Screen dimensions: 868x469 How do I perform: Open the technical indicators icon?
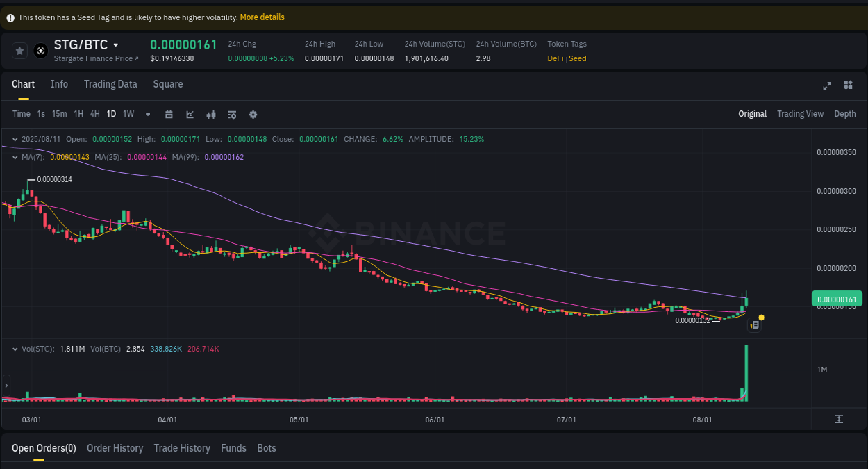[x=232, y=114]
